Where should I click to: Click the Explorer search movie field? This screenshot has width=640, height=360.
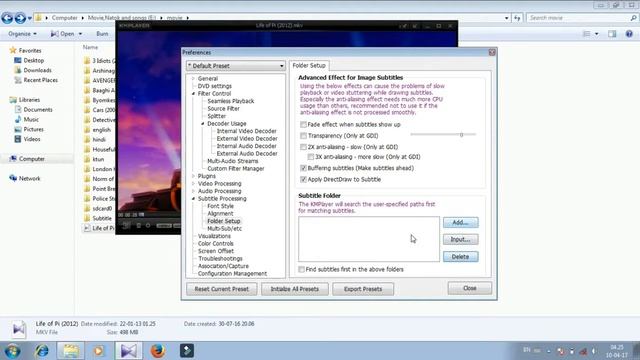click(582, 18)
